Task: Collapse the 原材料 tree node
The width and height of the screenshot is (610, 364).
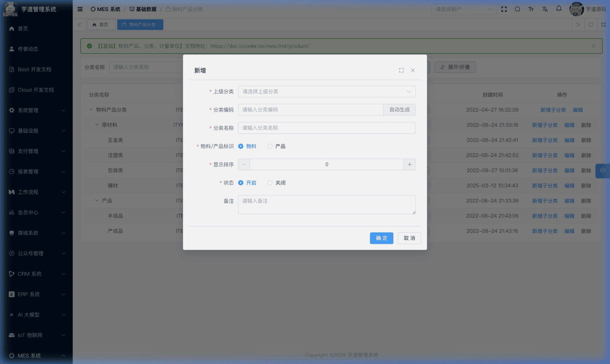Action: pyautogui.click(x=96, y=124)
